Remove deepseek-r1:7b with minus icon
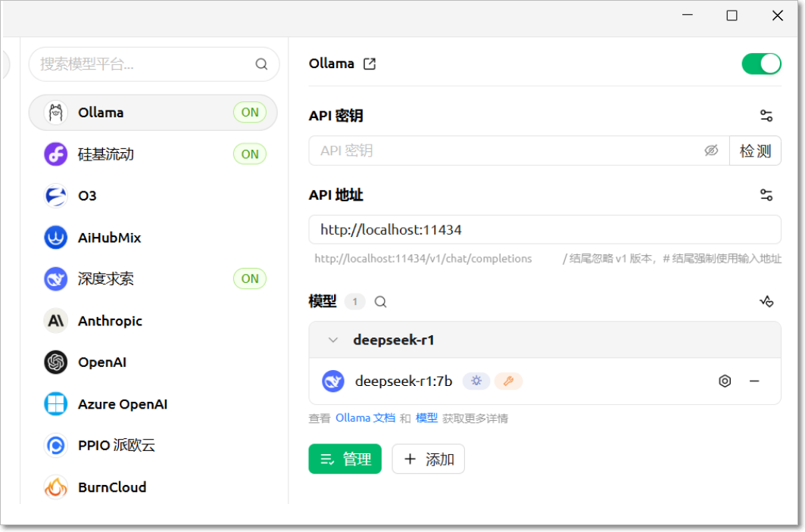Screen dimensions: 805x532 point(754,381)
